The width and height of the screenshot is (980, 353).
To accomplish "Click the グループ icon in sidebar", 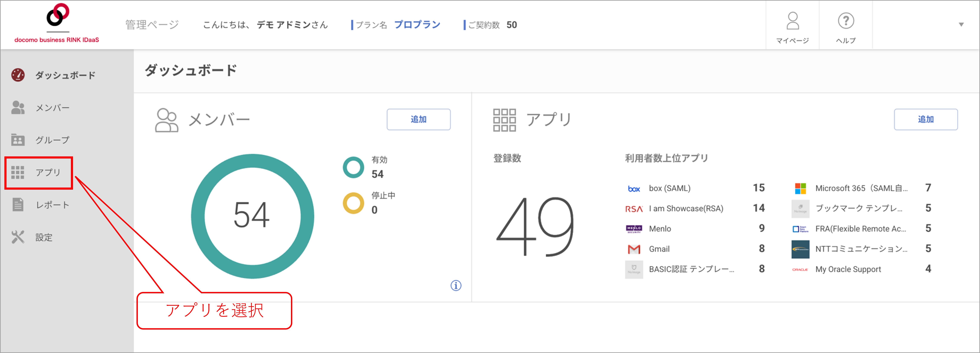I will click(18, 140).
